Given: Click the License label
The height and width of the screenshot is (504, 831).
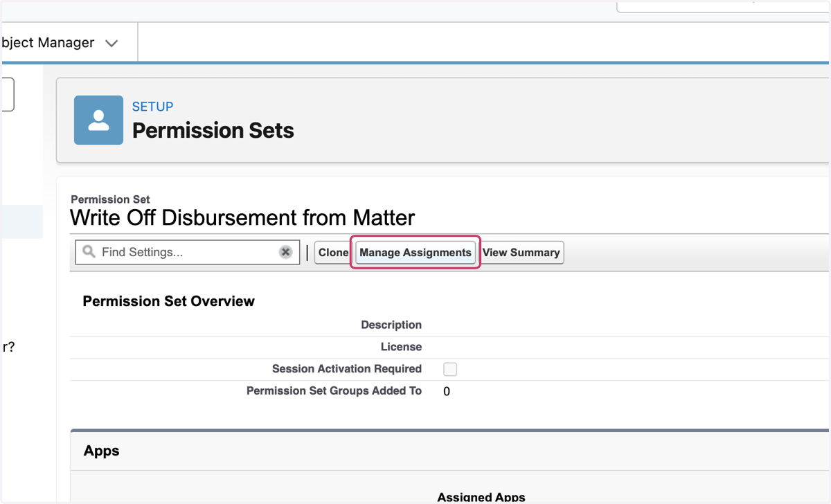Looking at the screenshot, I should pos(401,347).
